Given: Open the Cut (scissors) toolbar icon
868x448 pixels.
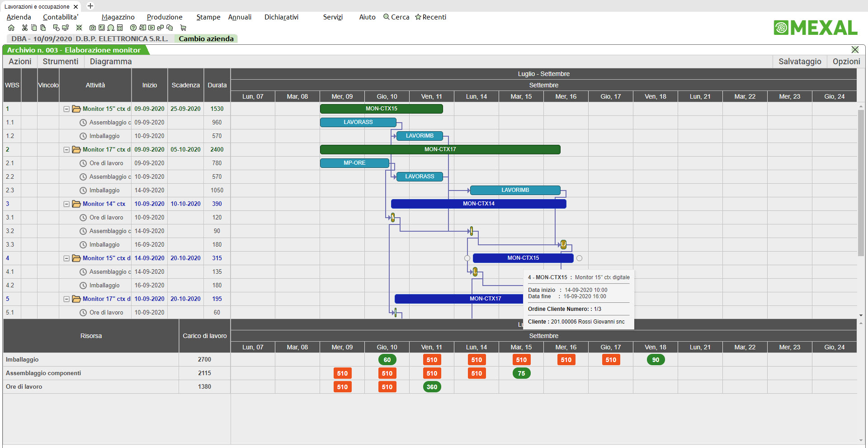Looking at the screenshot, I should pyautogui.click(x=25, y=28).
